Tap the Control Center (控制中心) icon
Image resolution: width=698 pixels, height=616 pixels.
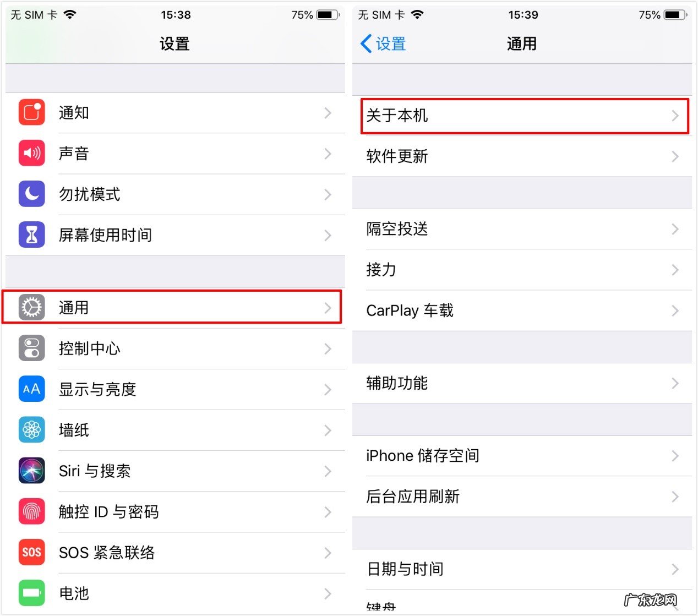tap(31, 348)
